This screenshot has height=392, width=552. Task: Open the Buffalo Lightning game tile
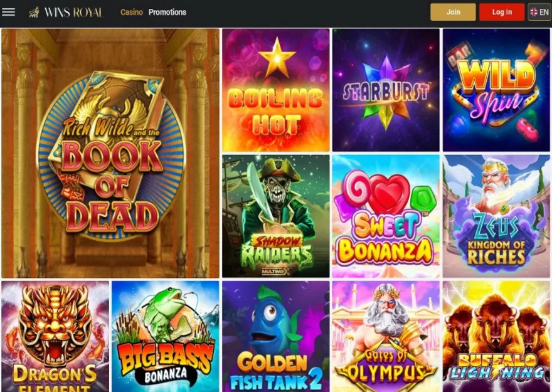496,336
